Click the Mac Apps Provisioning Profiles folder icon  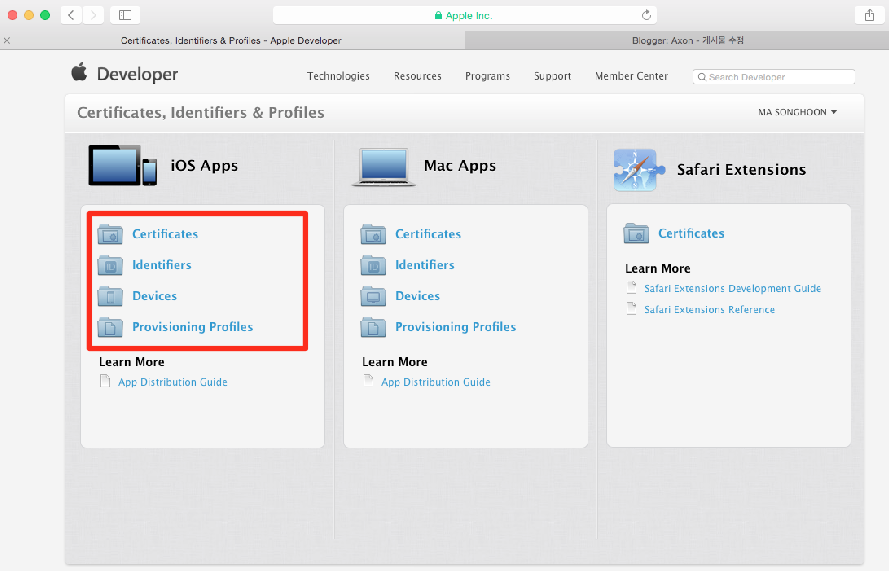pos(373,327)
